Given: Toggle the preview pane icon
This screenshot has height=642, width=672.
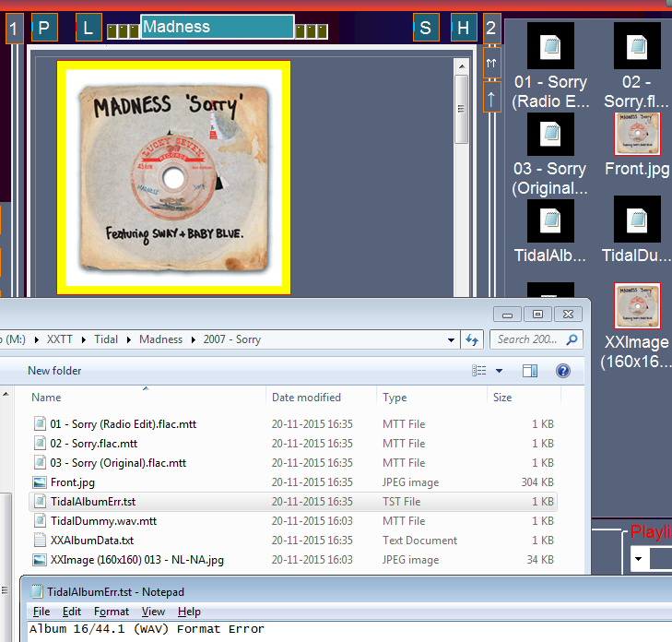Looking at the screenshot, I should tap(530, 371).
